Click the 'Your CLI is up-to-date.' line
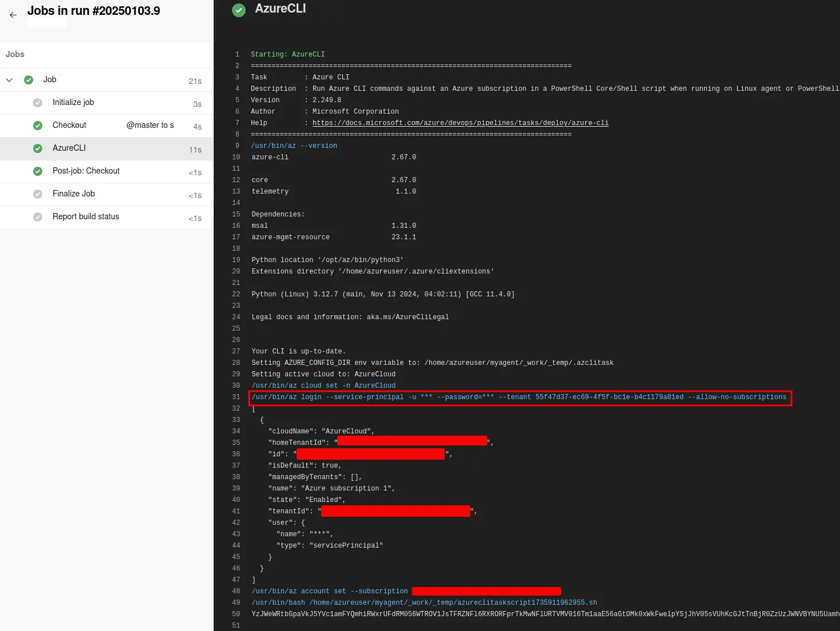 point(299,351)
